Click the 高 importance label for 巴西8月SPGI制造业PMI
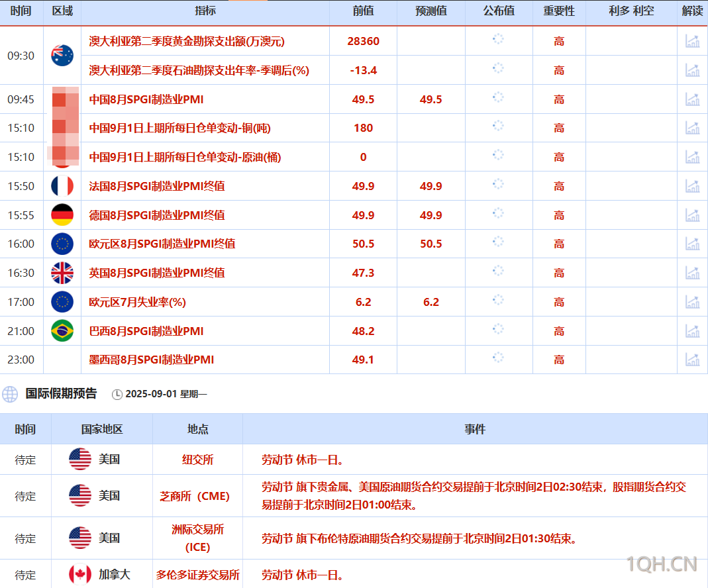Viewport: 708px width, 588px height. [x=558, y=330]
